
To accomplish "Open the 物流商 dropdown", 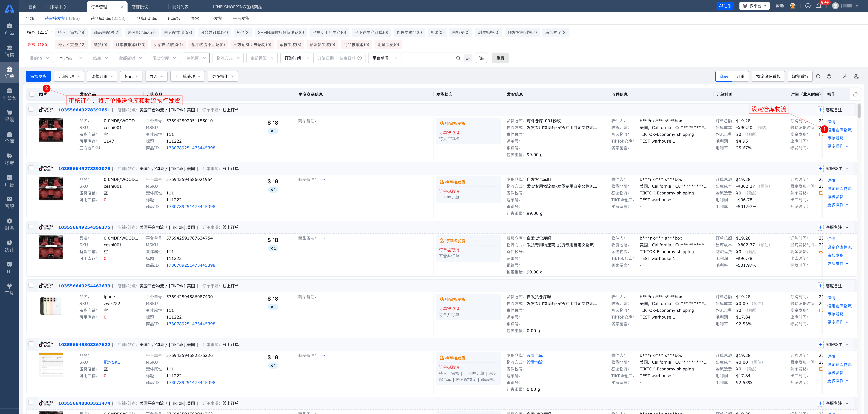I will 196,58.
